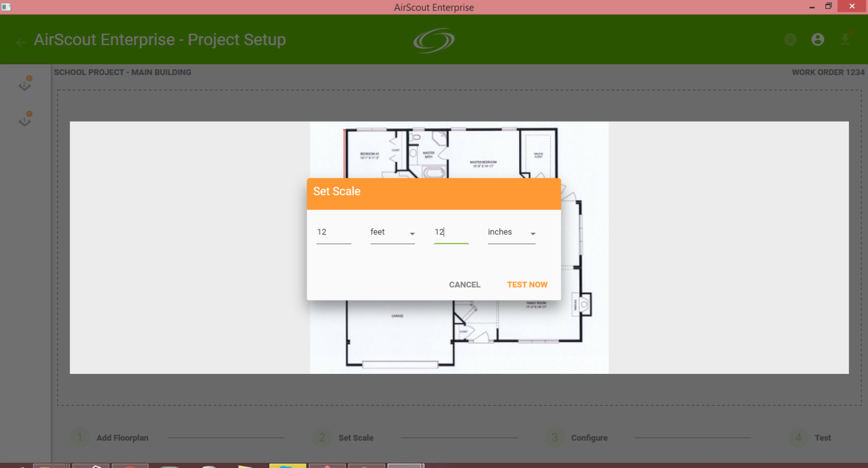Viewport: 868px width, 468px height.
Task: Select the second anchor icon in sidebar
Action: [25, 119]
